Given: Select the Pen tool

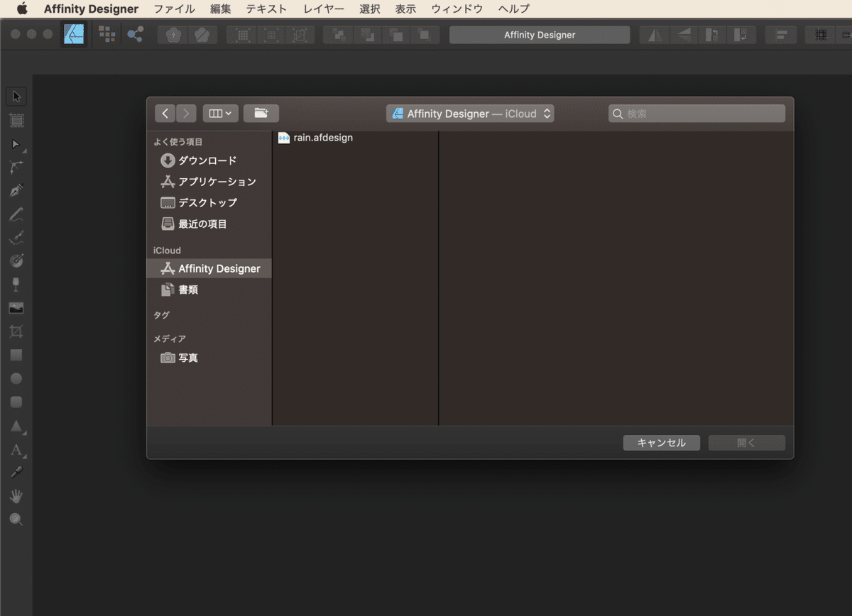Looking at the screenshot, I should pos(16,190).
